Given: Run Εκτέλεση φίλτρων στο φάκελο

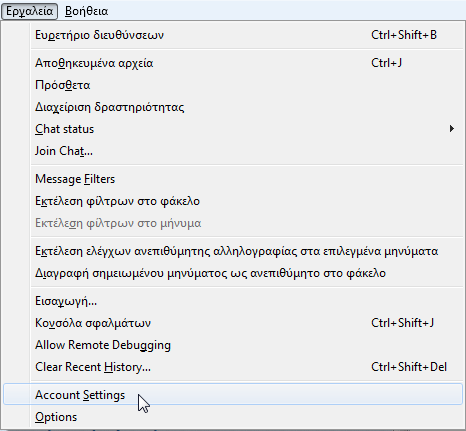Looking at the screenshot, I should pos(233,201).
